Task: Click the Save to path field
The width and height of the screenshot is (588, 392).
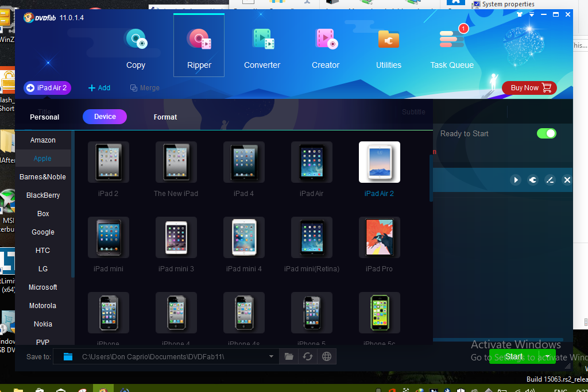Action: (x=166, y=356)
